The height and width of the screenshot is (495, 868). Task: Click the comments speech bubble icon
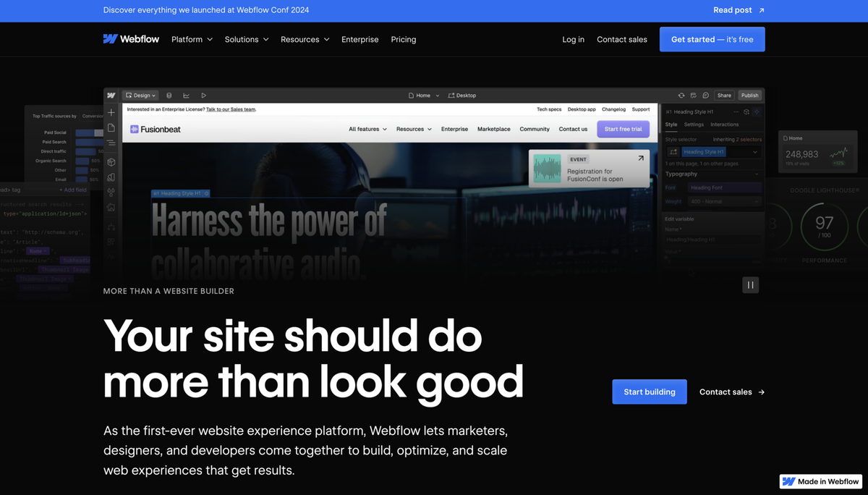point(706,96)
